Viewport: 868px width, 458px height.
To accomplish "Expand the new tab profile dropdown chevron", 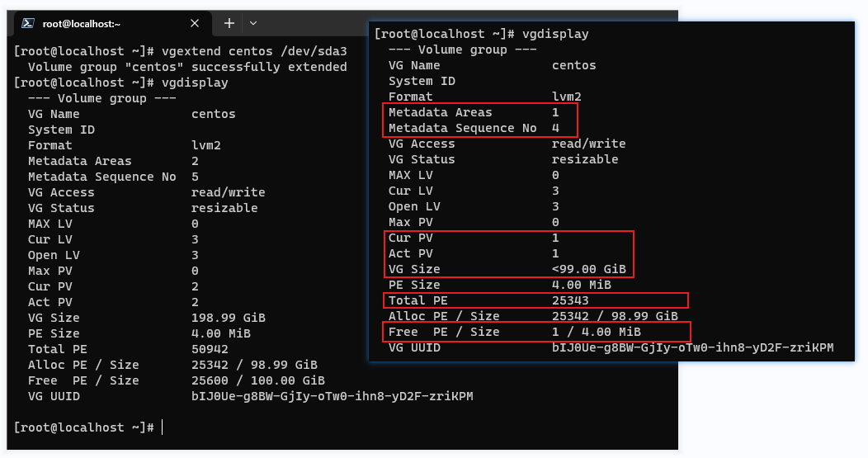I will pos(253,23).
